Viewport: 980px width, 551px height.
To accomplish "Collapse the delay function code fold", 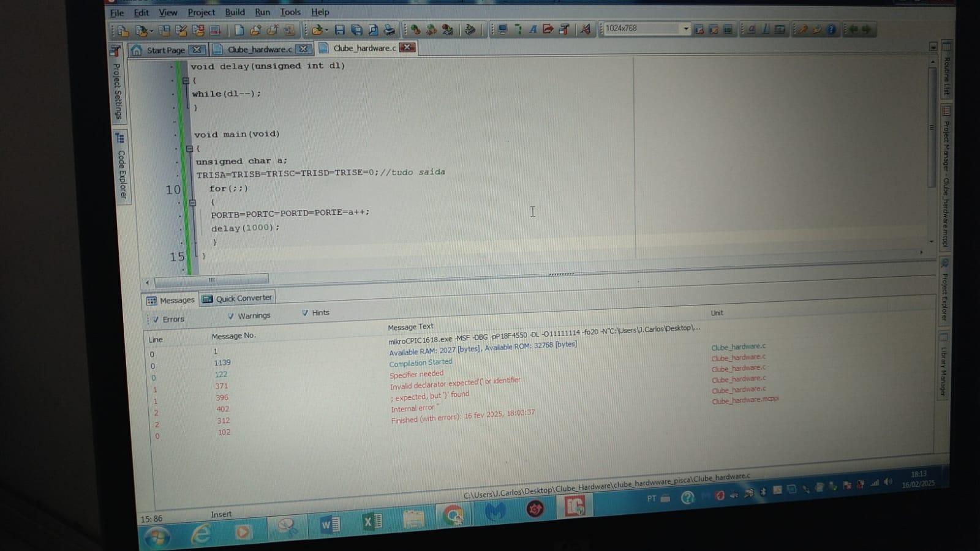I will coord(186,81).
